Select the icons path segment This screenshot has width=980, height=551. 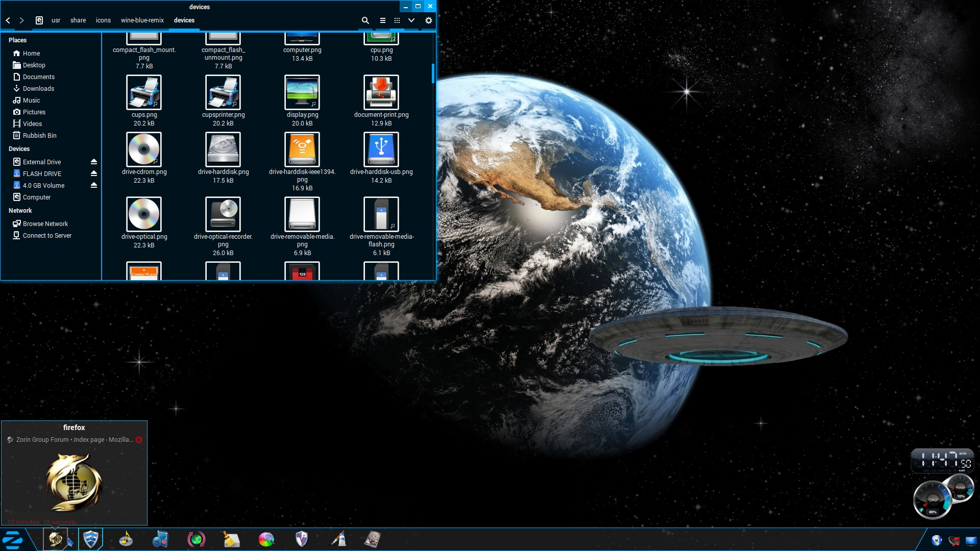103,20
